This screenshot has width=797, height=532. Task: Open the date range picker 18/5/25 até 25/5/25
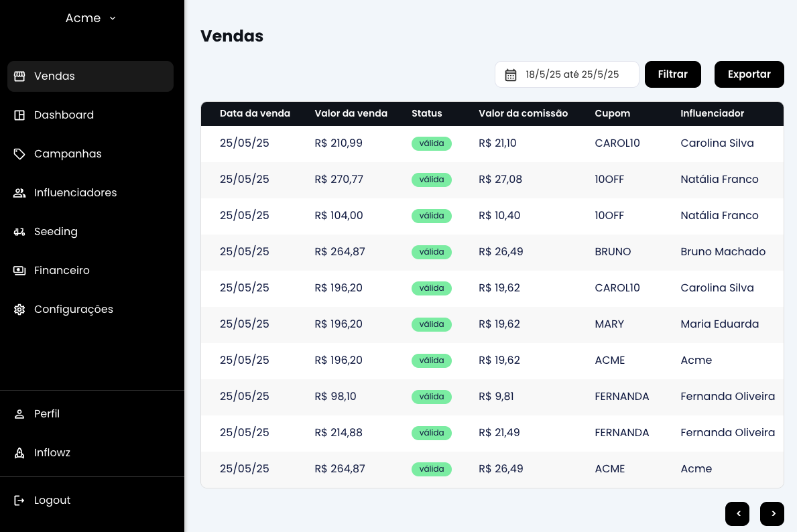click(571, 74)
